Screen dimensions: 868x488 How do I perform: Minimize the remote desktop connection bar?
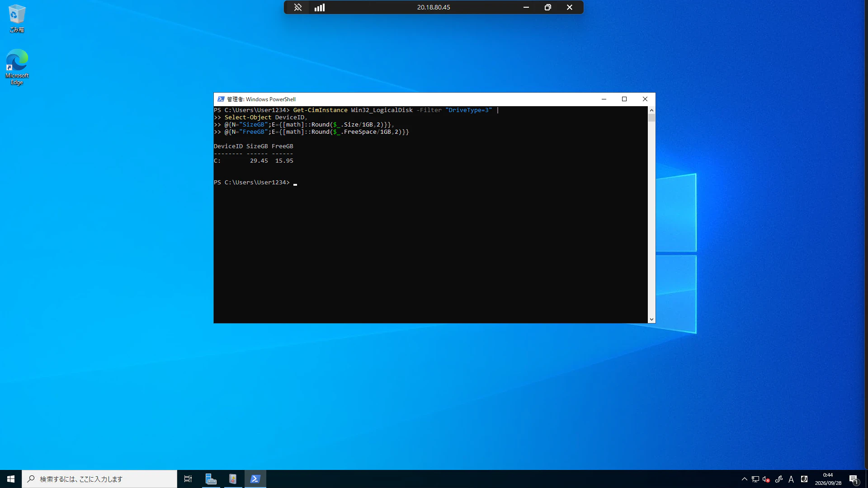526,7
